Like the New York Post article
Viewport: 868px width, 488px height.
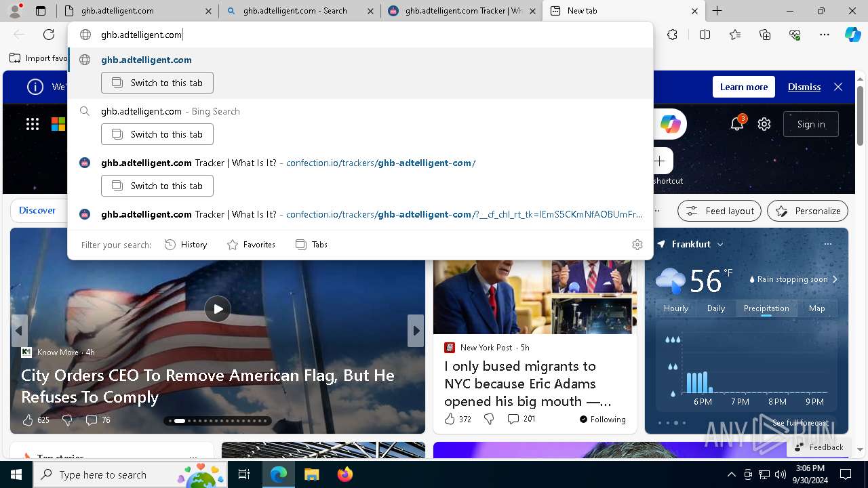(458, 420)
